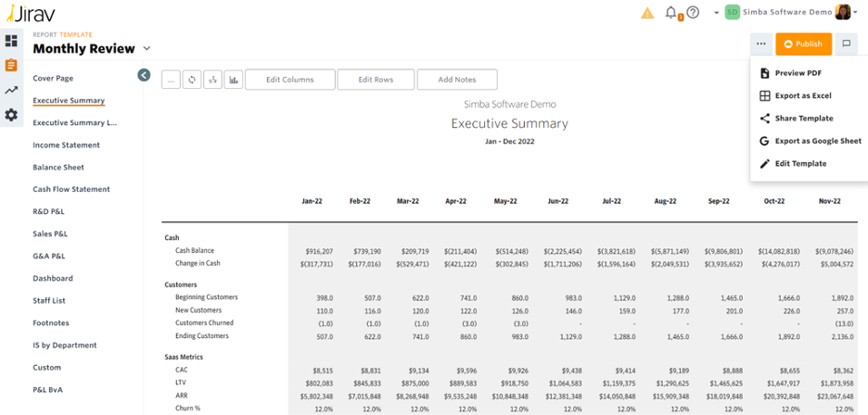This screenshot has width=868, height=415.
Task: Collapse the report pages side panel
Action: [x=144, y=75]
